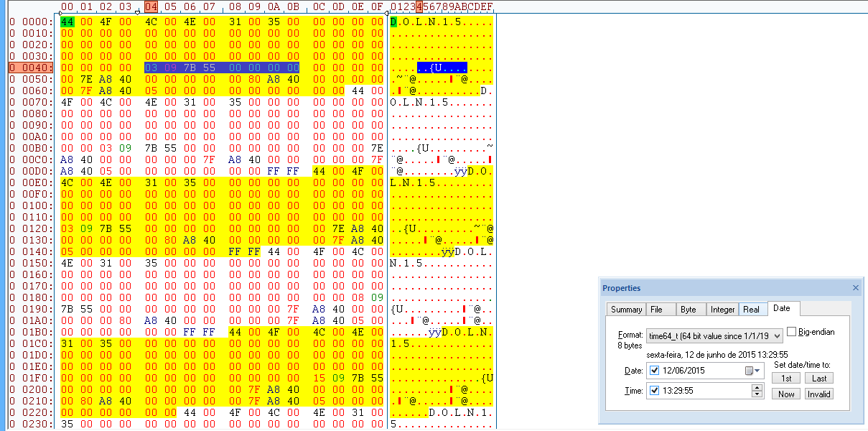868x431 pixels.
Task: Switch to the Byte tab
Action: [688, 310]
